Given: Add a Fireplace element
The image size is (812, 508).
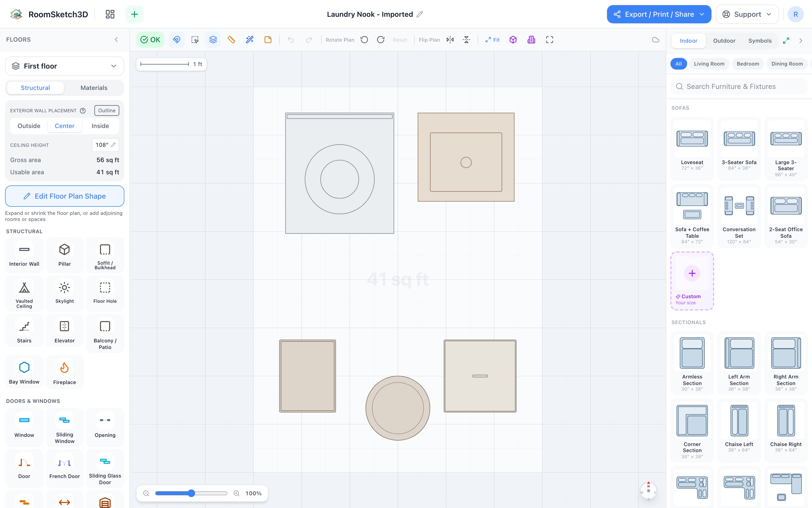Looking at the screenshot, I should point(64,372).
